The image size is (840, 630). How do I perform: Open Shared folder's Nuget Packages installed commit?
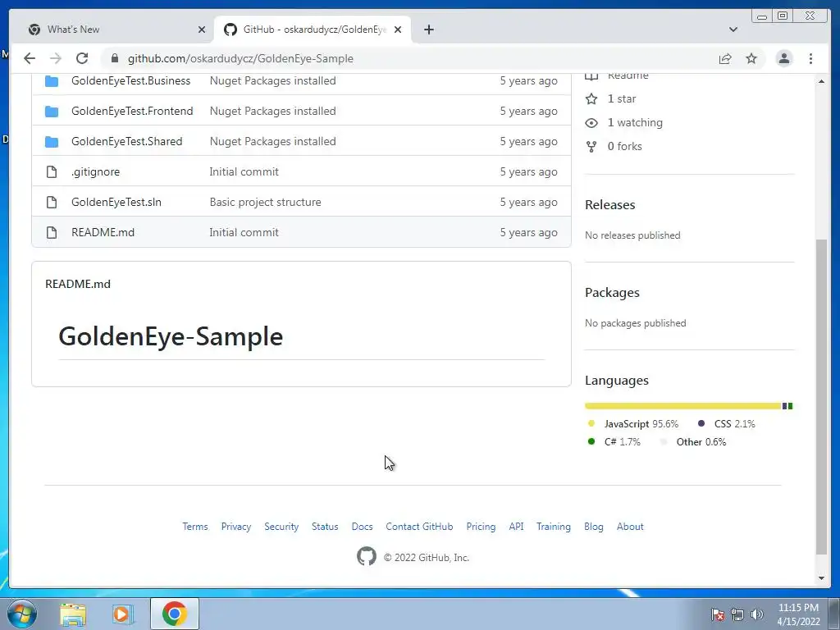click(x=272, y=141)
